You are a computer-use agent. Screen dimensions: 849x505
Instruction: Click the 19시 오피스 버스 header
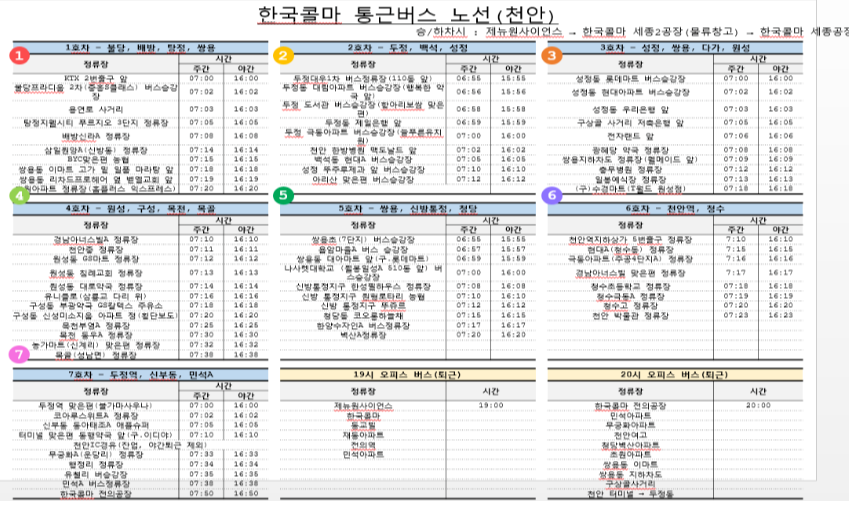408,375
